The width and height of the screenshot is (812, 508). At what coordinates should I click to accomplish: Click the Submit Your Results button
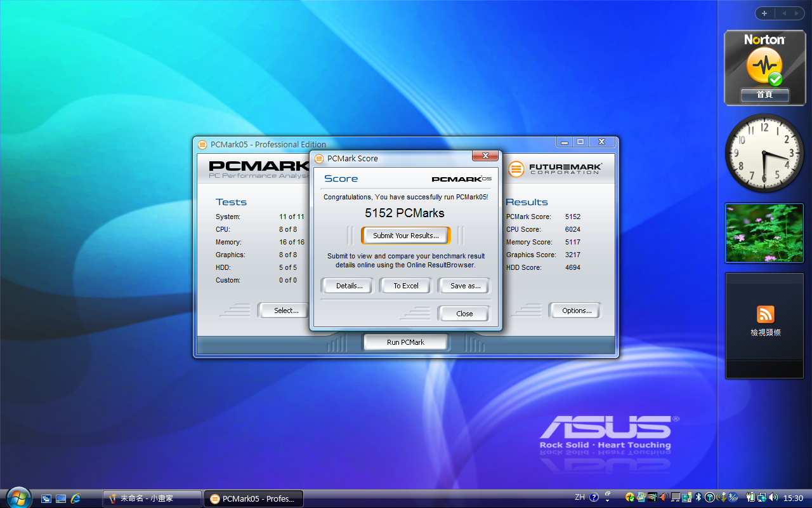pos(405,236)
